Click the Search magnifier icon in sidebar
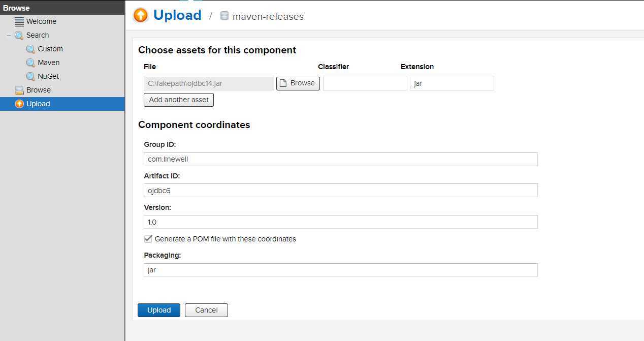 [x=19, y=35]
